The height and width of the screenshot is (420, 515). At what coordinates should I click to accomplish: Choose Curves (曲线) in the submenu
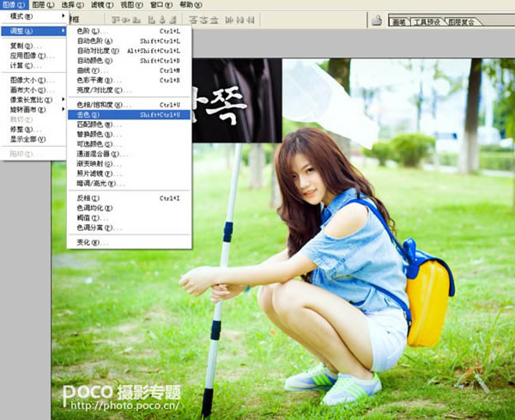(x=88, y=70)
